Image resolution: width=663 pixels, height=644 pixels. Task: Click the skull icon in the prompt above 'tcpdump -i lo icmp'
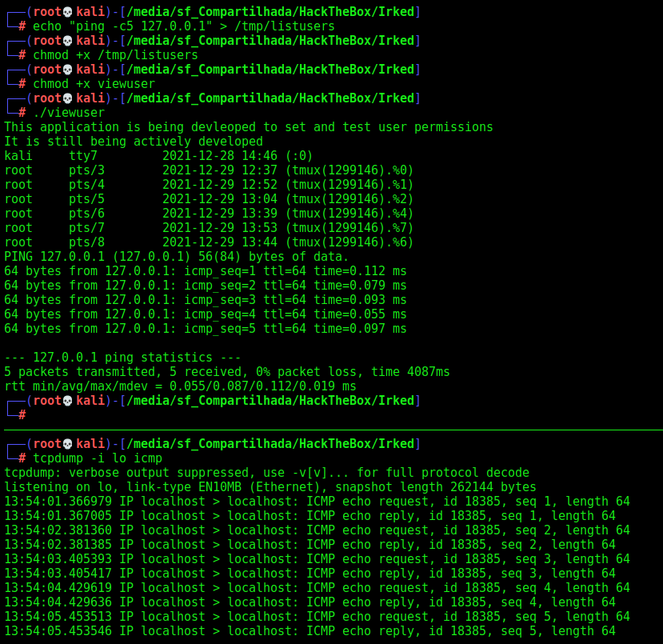point(68,443)
